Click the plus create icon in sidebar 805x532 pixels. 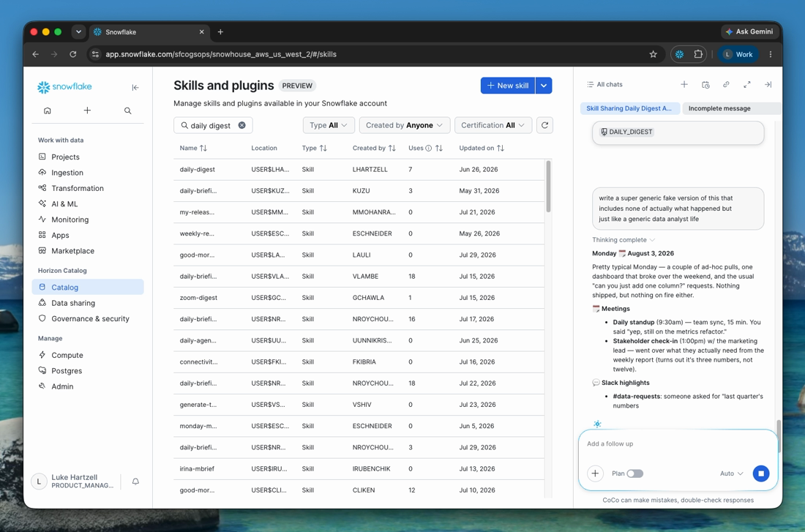click(87, 110)
